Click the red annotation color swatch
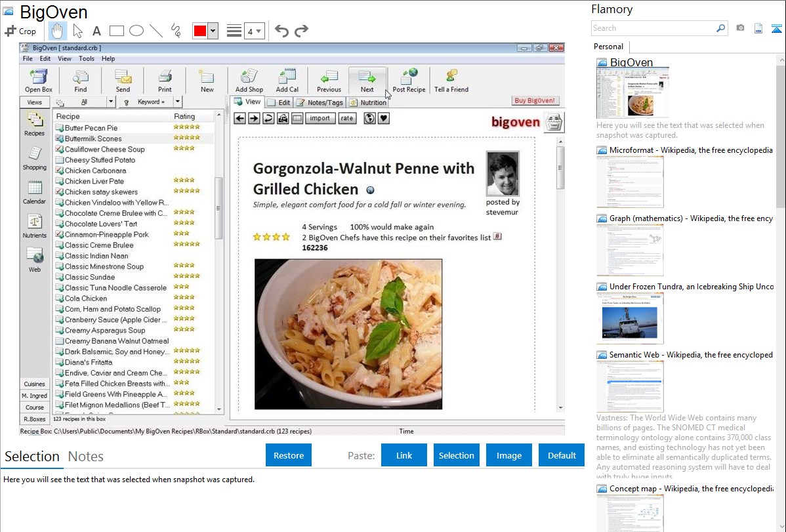Image resolution: width=786 pixels, height=532 pixels. tap(200, 31)
